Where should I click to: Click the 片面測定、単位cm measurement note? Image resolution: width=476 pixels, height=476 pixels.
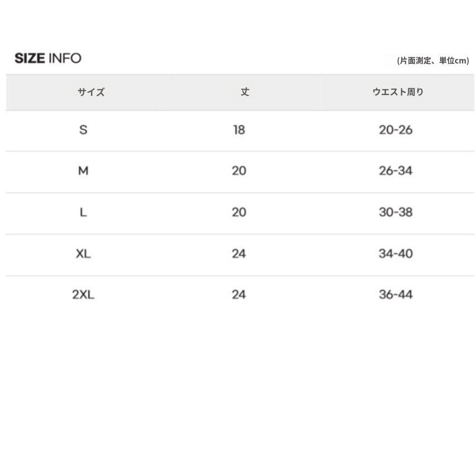click(x=432, y=61)
